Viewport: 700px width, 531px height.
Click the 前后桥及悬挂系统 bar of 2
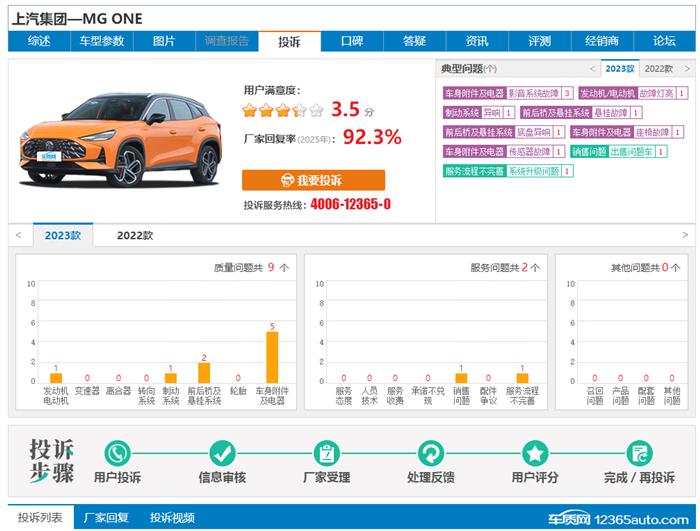(204, 372)
